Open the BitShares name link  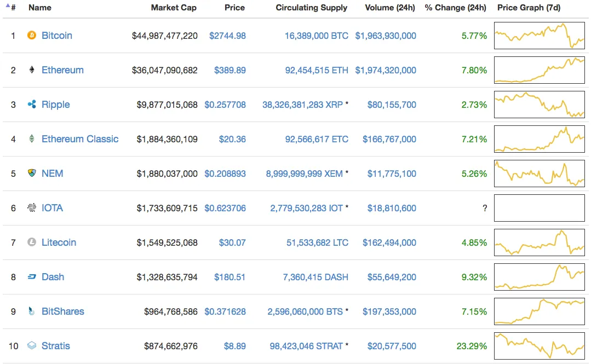point(62,311)
